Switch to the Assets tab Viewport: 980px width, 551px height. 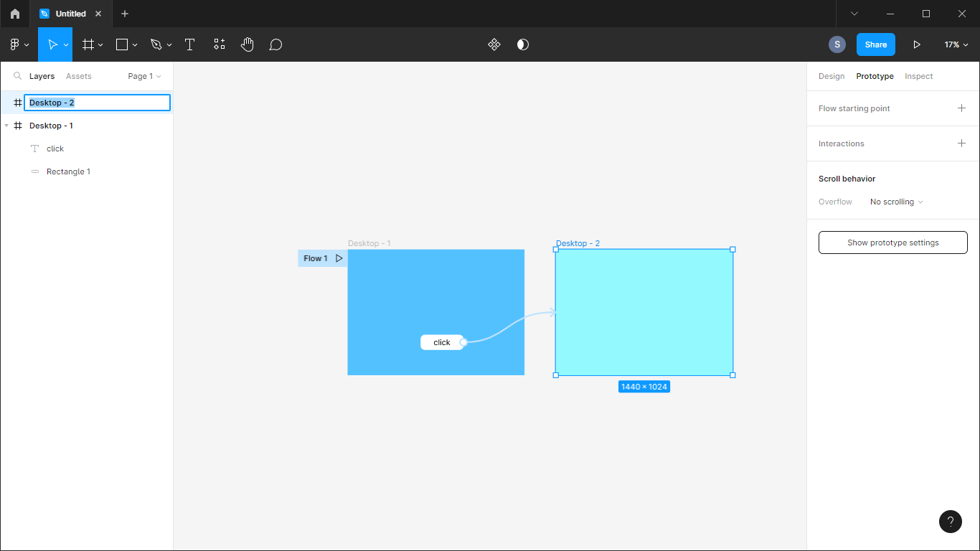click(78, 76)
